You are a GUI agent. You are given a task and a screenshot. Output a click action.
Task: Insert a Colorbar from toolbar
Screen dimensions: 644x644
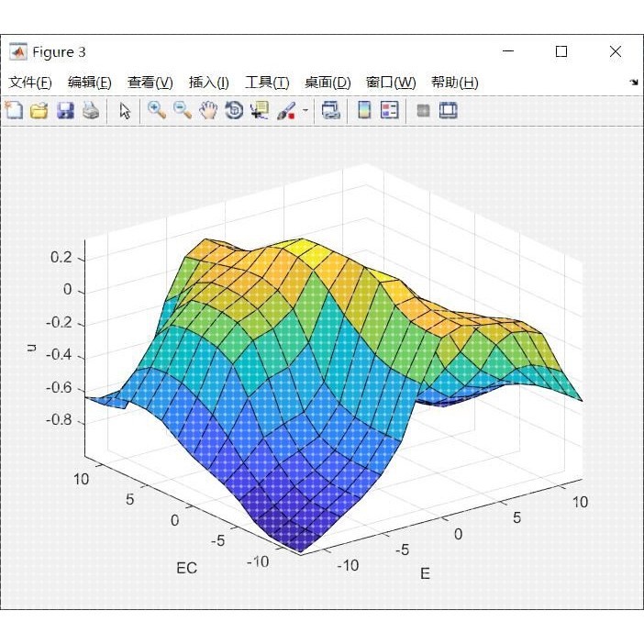point(364,110)
